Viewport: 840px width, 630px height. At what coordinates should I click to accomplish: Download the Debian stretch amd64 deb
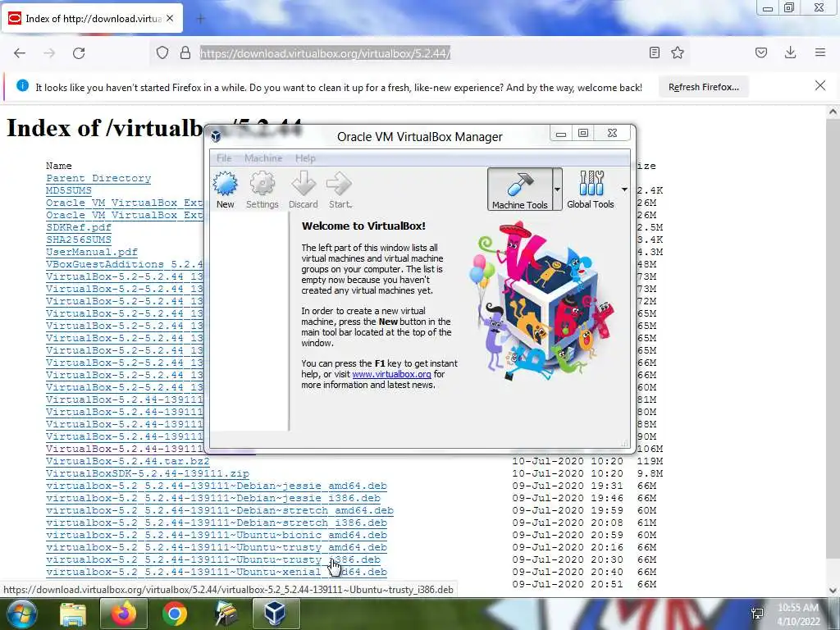(220, 510)
